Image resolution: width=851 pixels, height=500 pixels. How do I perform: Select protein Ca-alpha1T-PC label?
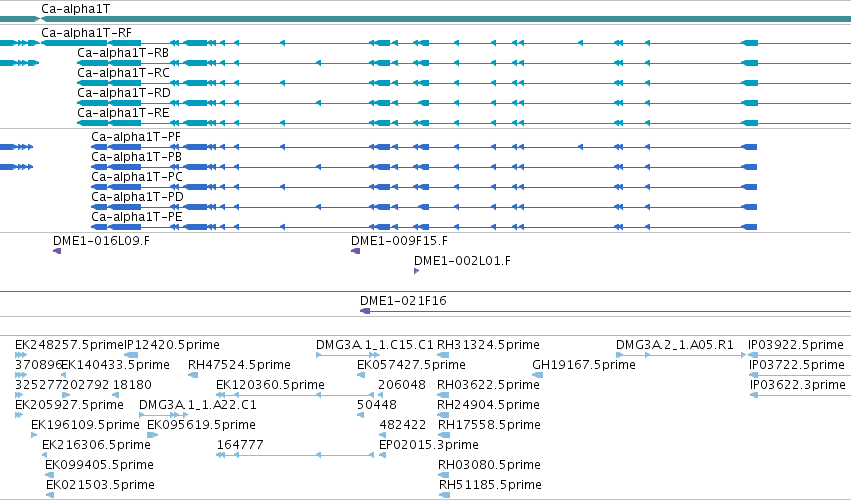(137, 177)
